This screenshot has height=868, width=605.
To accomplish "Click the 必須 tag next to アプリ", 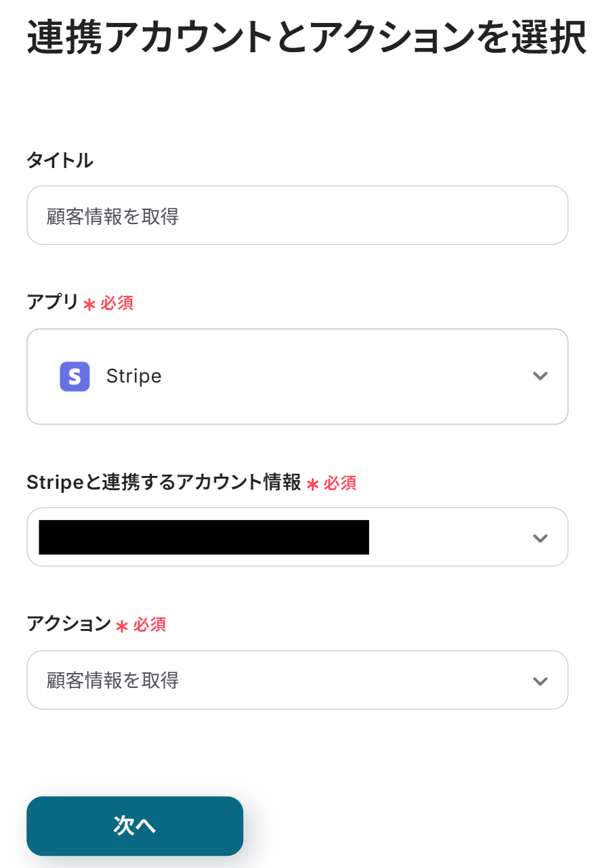I will pyautogui.click(x=117, y=303).
